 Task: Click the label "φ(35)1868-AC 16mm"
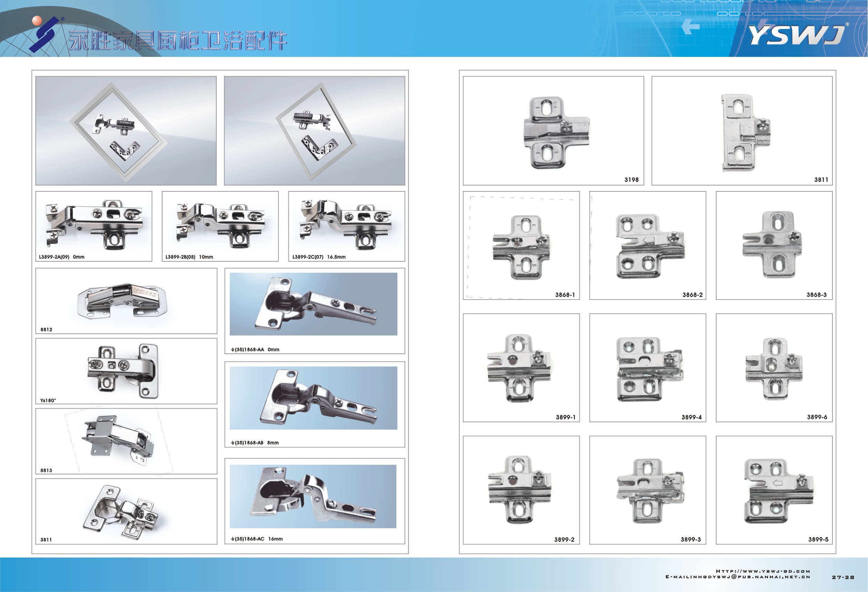tap(257, 539)
